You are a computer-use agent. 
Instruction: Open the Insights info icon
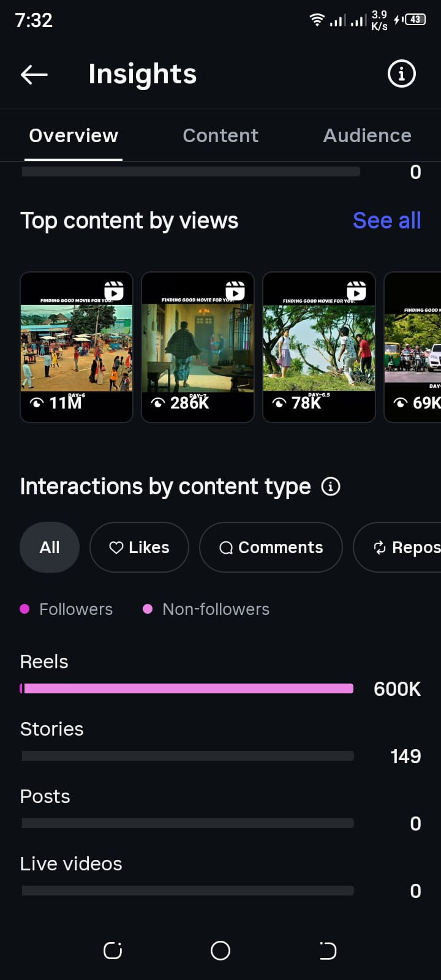click(x=402, y=74)
